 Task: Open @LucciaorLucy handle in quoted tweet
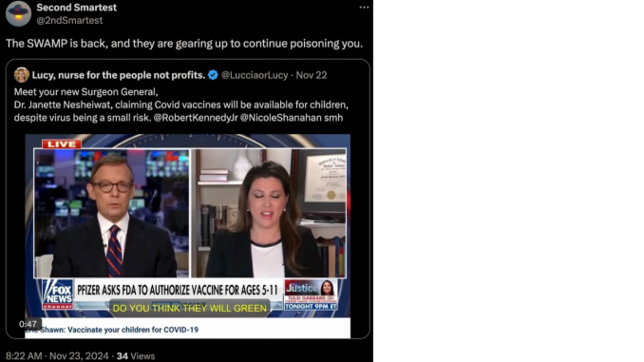(x=255, y=75)
